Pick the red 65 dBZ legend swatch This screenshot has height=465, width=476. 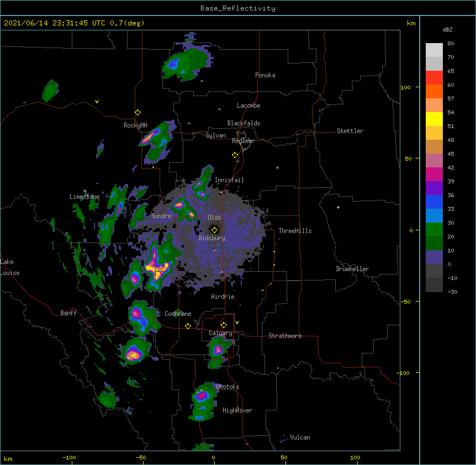click(x=434, y=78)
